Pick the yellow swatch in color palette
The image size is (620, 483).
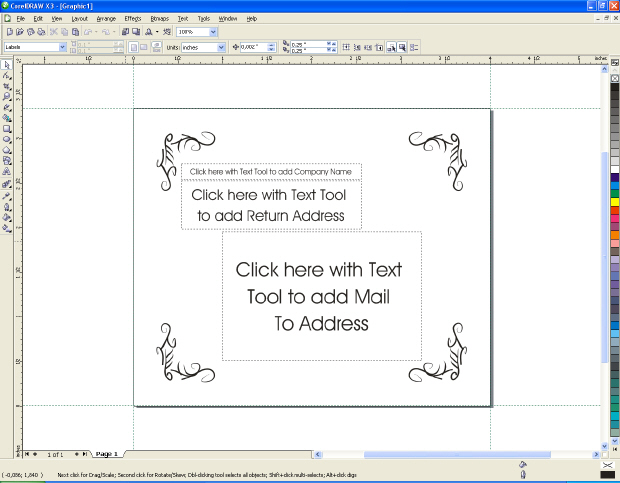(614, 202)
